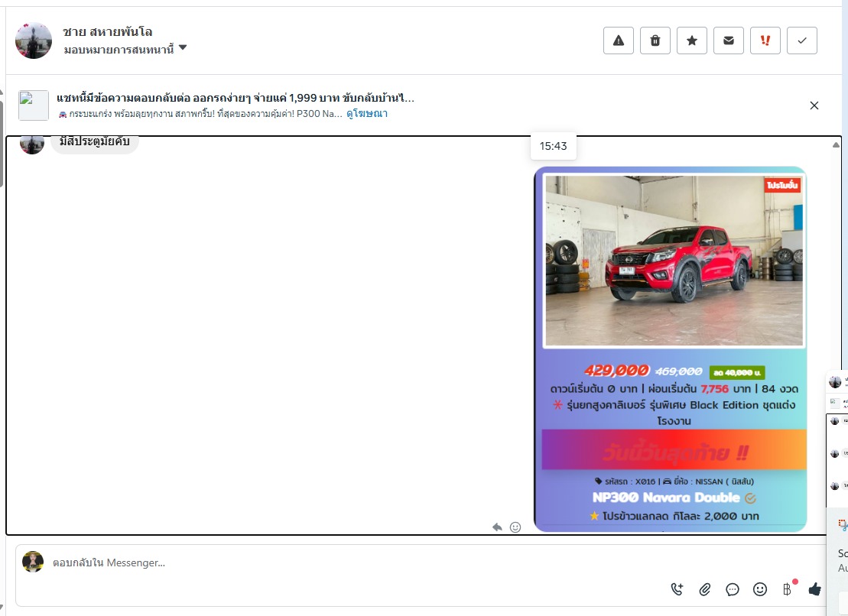Open the red Nissan Navara car image
The width and height of the screenshot is (848, 616).
coord(674,261)
